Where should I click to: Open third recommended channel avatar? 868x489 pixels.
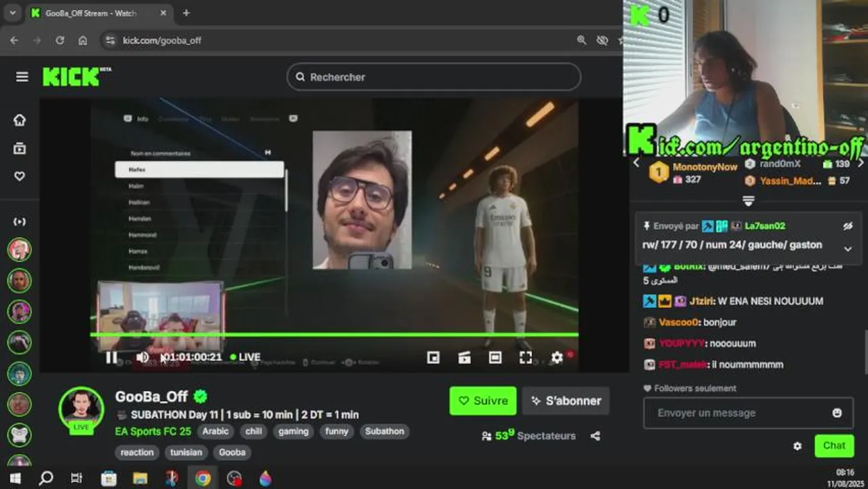(x=20, y=311)
